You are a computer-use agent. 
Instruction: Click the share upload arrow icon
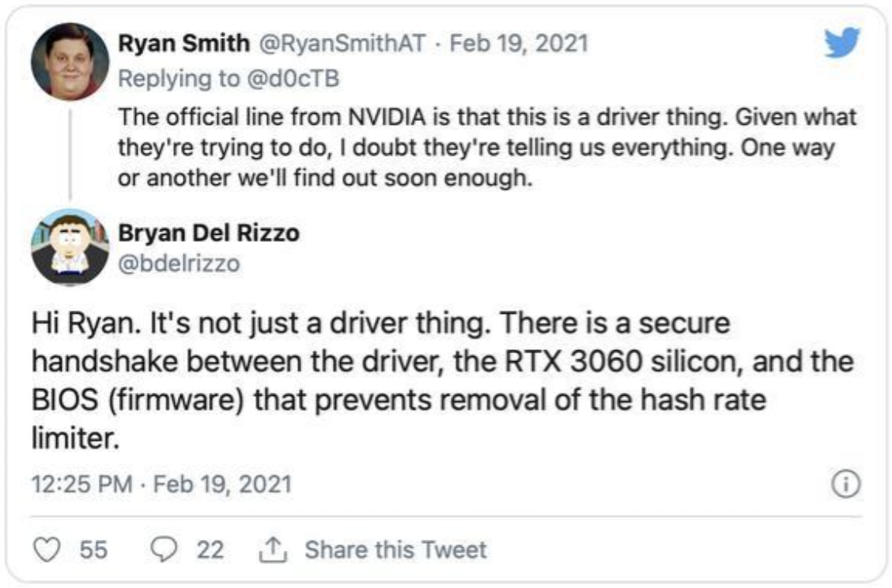(272, 548)
